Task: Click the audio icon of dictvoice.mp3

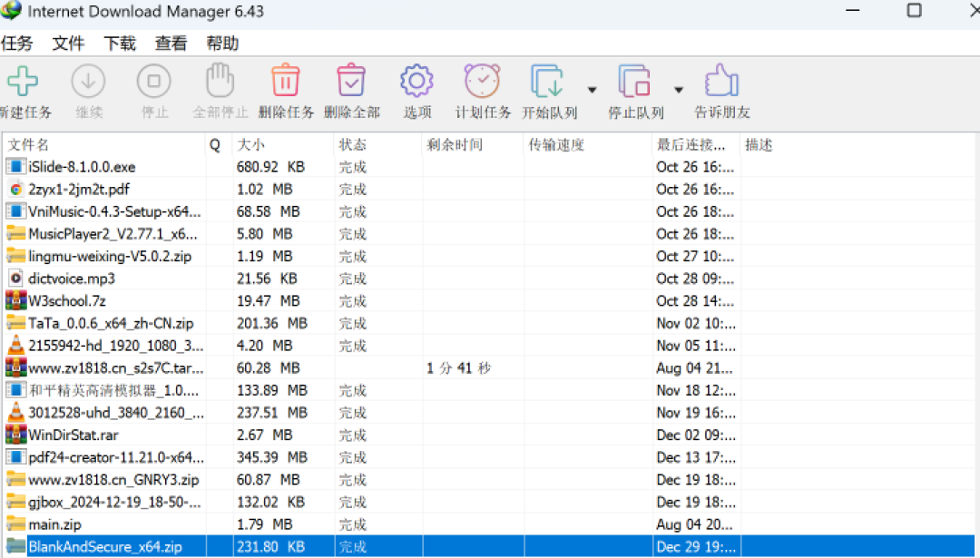Action: 15,278
